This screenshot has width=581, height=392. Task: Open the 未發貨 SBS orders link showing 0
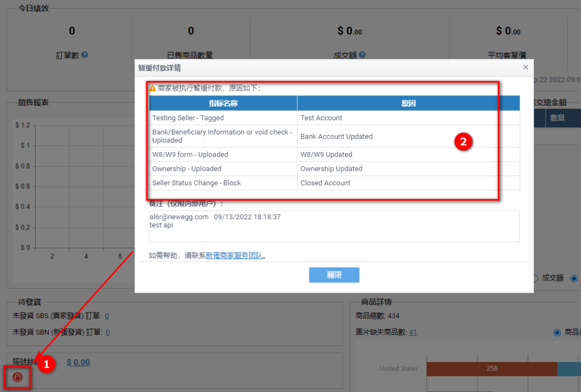[x=107, y=315]
